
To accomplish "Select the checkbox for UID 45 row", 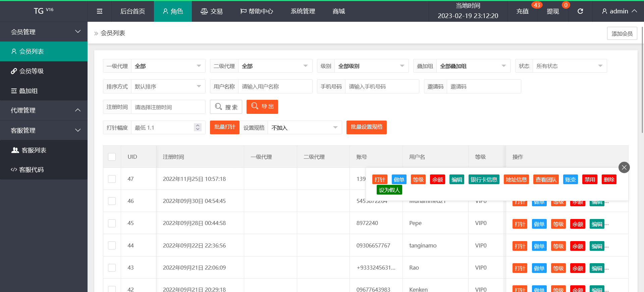I will click(x=112, y=223).
